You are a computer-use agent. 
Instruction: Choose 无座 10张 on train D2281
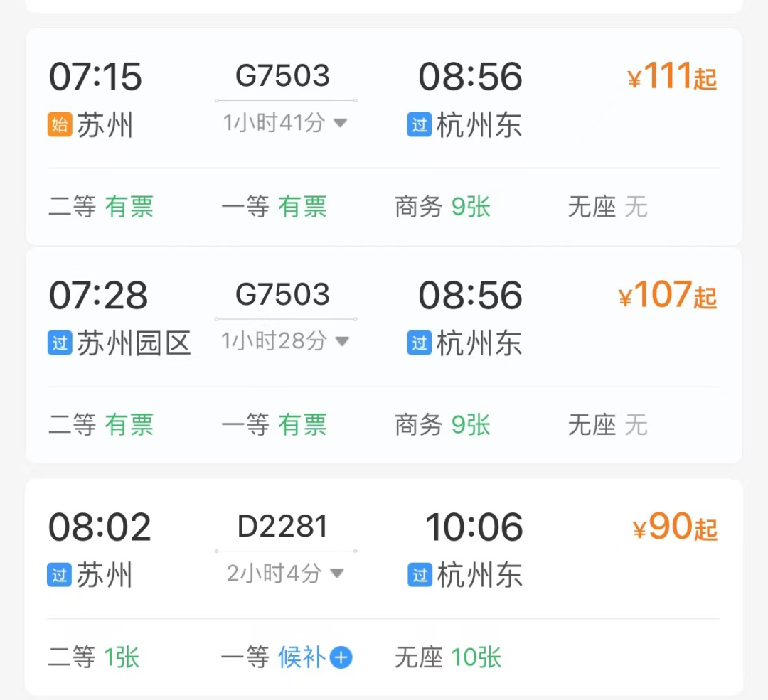[x=448, y=657]
